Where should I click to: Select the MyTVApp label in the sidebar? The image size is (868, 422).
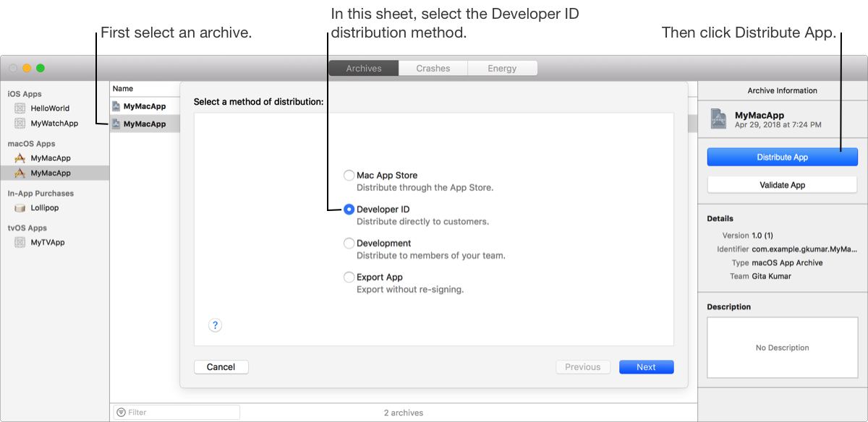point(48,243)
